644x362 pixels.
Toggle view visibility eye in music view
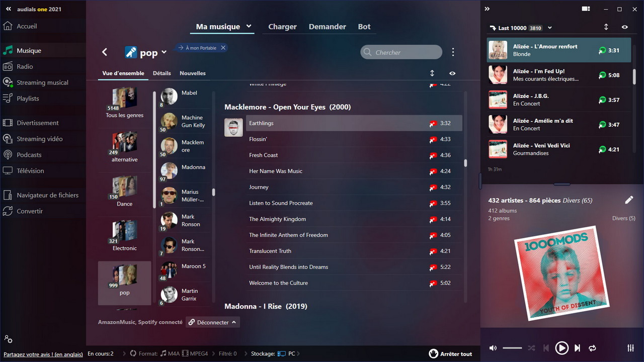click(x=452, y=73)
